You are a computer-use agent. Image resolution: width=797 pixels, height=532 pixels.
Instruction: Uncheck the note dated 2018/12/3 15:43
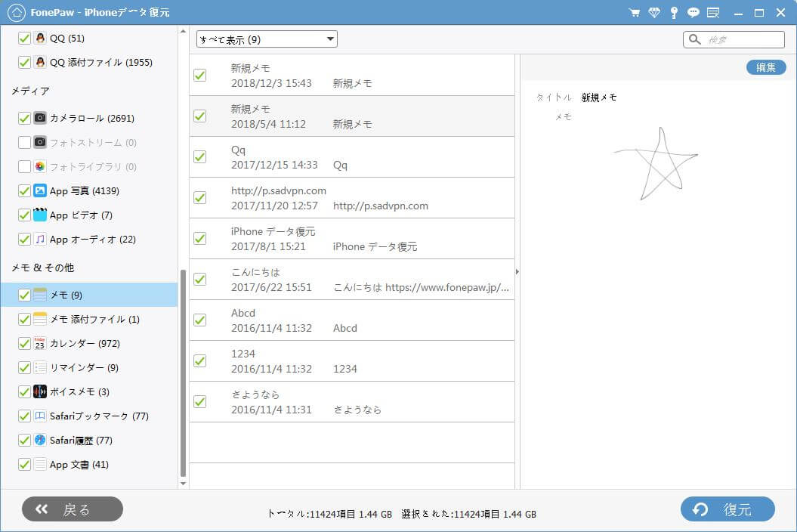[x=199, y=76]
